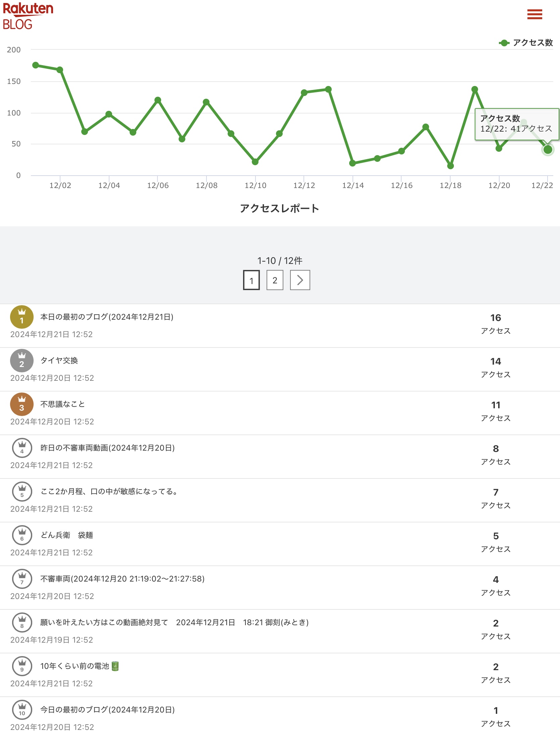Go to next page with arrow button
560x738 pixels.
pyautogui.click(x=300, y=280)
